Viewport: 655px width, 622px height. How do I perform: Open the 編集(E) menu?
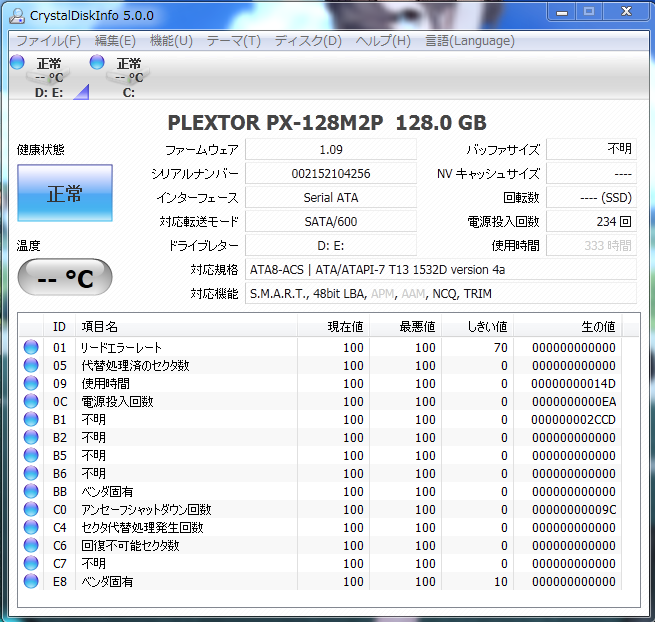click(x=115, y=41)
